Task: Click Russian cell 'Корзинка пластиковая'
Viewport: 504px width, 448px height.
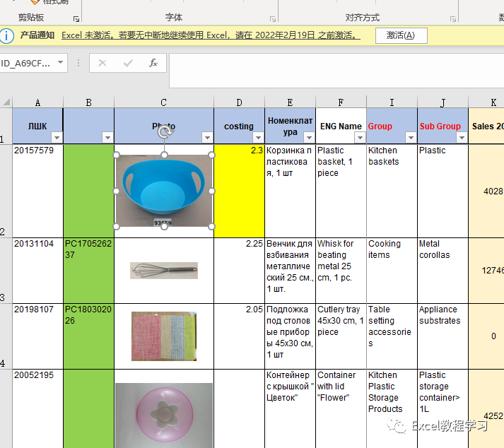Action: pos(290,191)
